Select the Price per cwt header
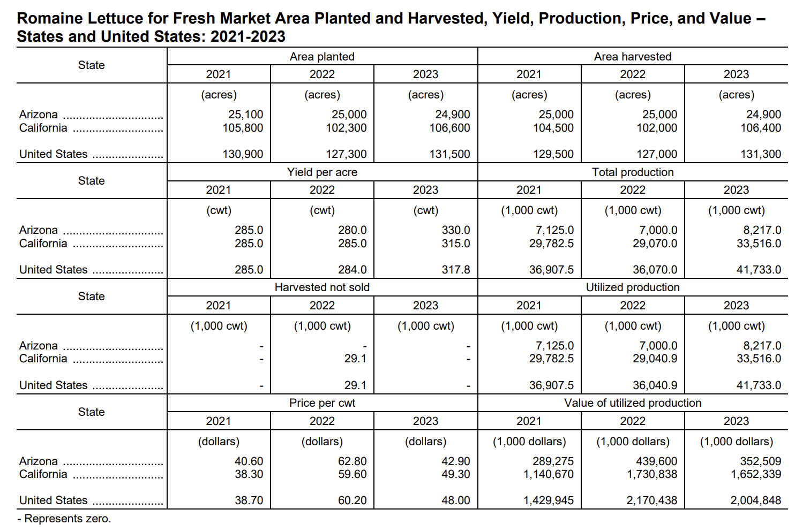 click(322, 403)
